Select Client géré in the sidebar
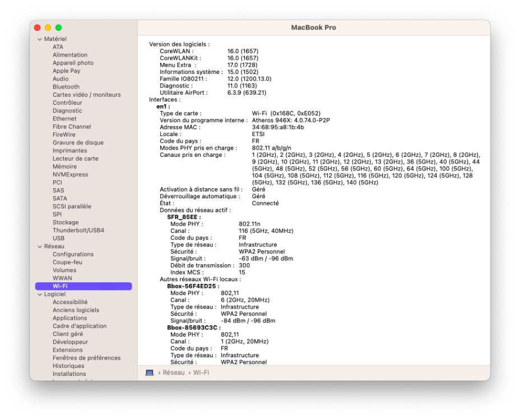Viewport: 520px width, 420px height. (x=68, y=334)
